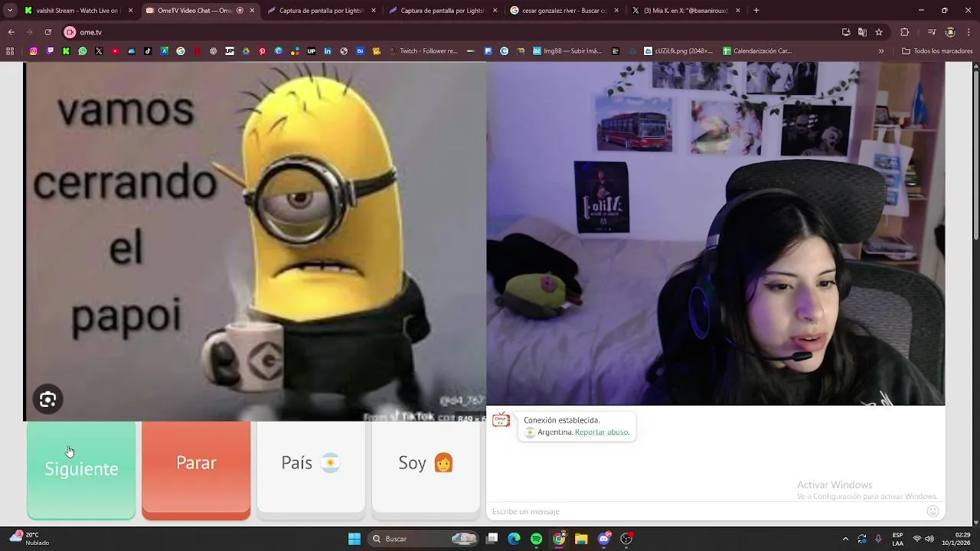This screenshot has width=980, height=551.
Task: Open the Windows Start menu
Action: tap(354, 539)
